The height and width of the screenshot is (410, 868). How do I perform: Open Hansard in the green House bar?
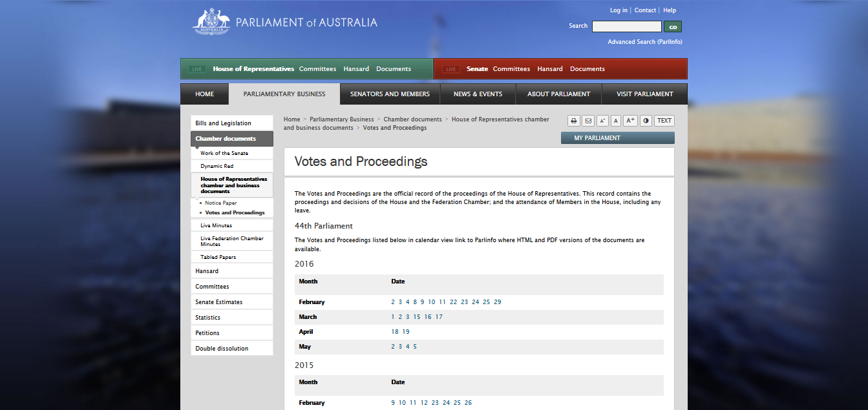[356, 69]
